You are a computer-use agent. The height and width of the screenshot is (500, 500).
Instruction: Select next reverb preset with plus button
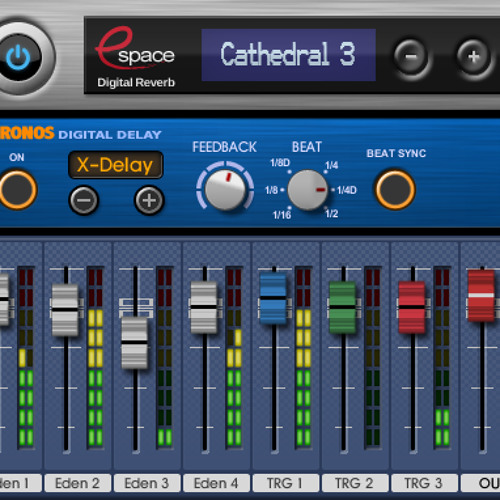click(x=473, y=57)
